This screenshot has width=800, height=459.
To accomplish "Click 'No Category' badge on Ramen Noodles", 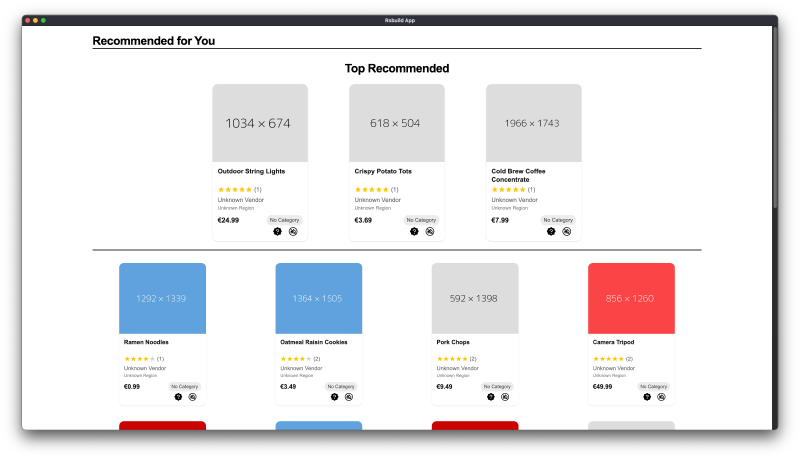I will (185, 387).
